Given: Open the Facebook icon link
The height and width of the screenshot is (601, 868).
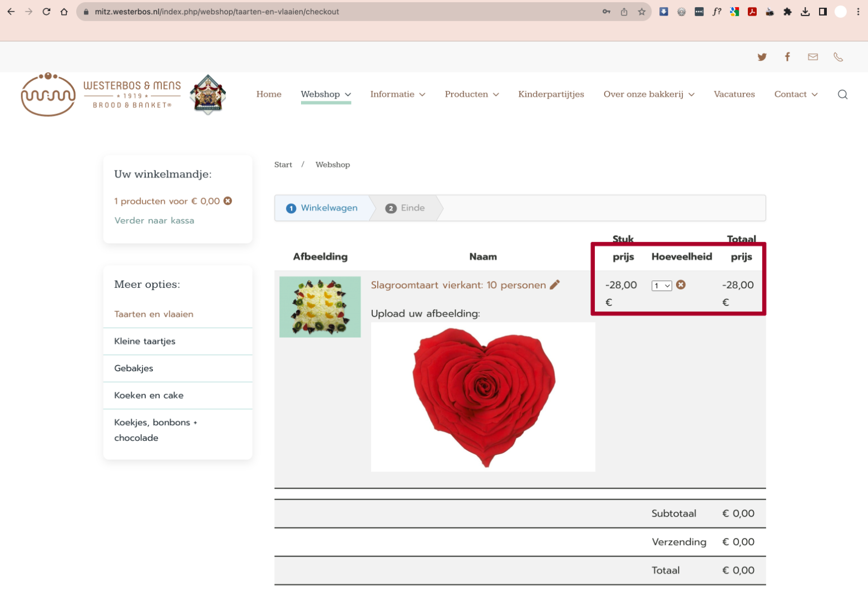Looking at the screenshot, I should pos(787,57).
